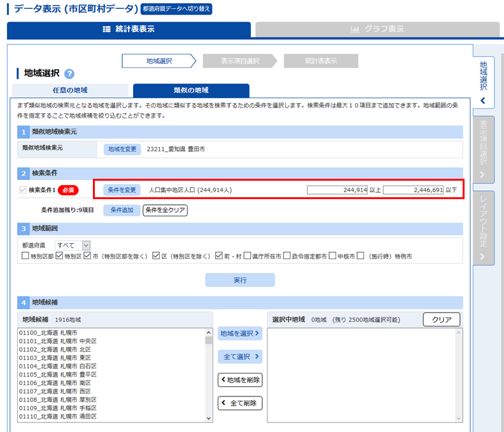Image resolution: width=504 pixels, height=432 pixels.
Task: Open the 統計表表示 tab
Action: 128,29
